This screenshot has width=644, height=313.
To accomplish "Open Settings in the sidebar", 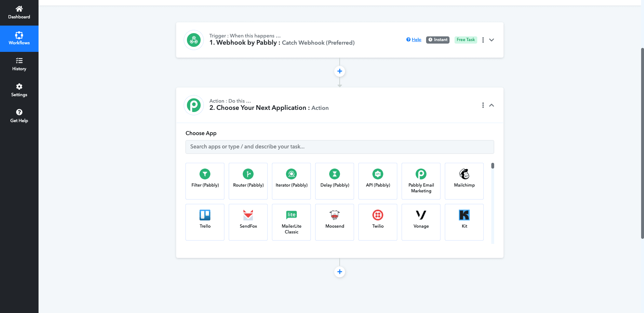I will 19,90.
